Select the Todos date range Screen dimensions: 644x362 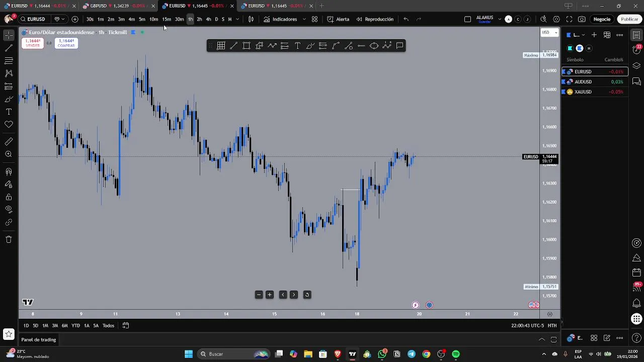click(x=108, y=325)
